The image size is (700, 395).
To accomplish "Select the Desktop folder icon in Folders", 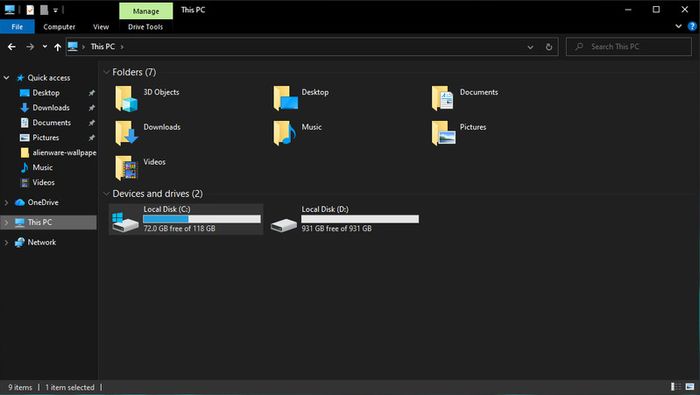I will pos(285,98).
